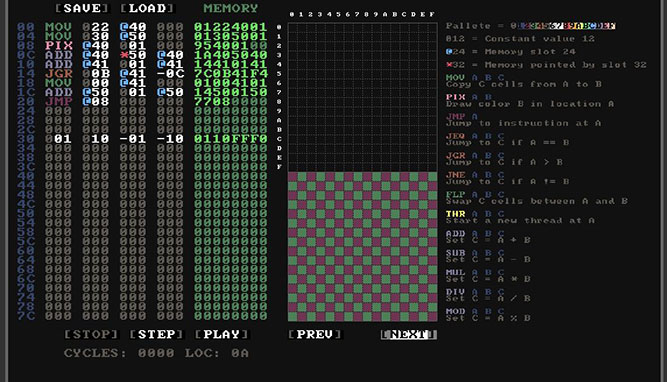The height and width of the screenshot is (382, 667).
Task: Click the LOAD button
Action: coord(148,8)
